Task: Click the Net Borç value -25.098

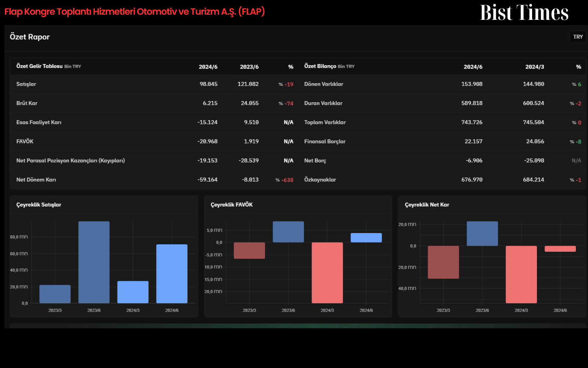Action: 534,161
